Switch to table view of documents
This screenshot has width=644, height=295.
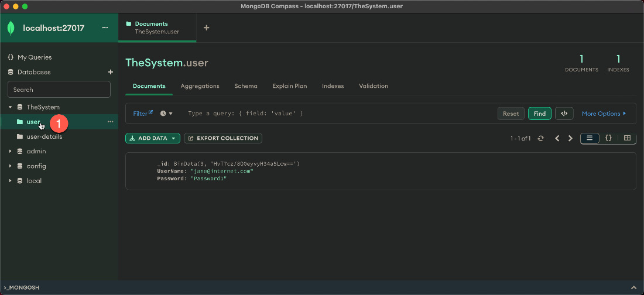627,139
